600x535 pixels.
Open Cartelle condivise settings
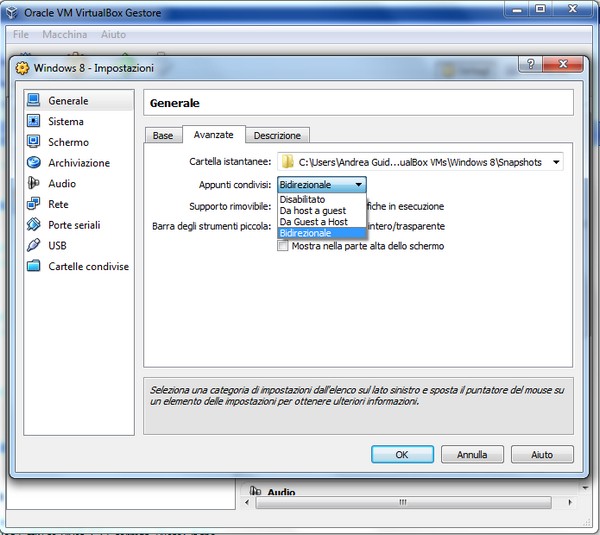click(x=88, y=266)
